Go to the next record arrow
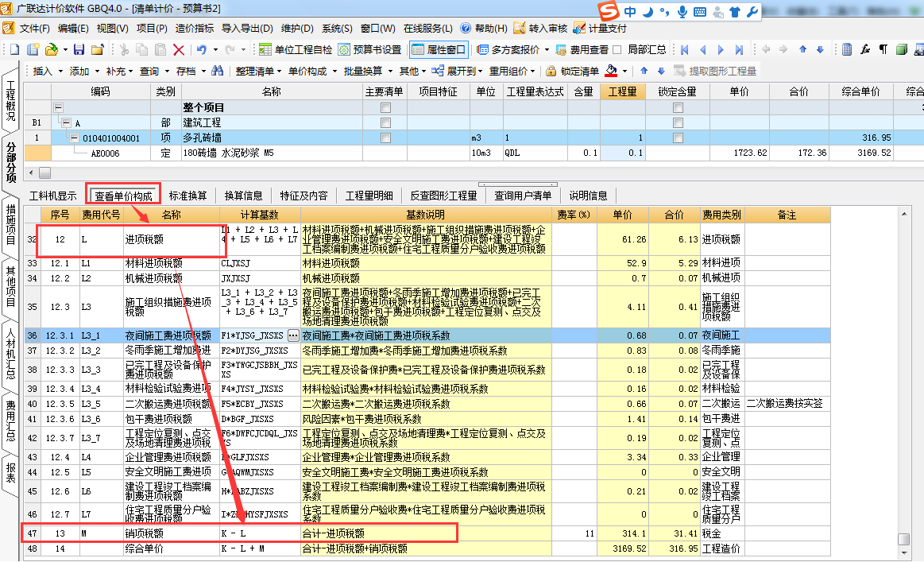This screenshot has height=562, width=924. [721, 49]
